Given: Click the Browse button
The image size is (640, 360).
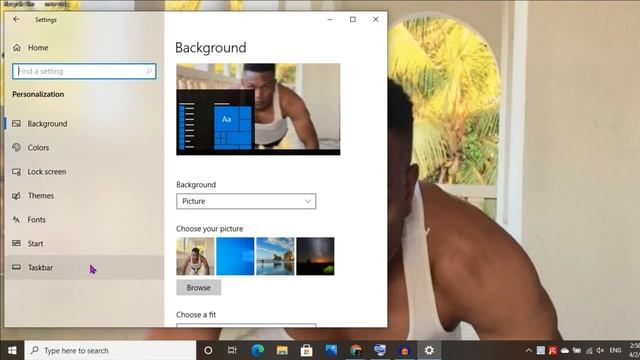Looking at the screenshot, I should (x=199, y=288).
